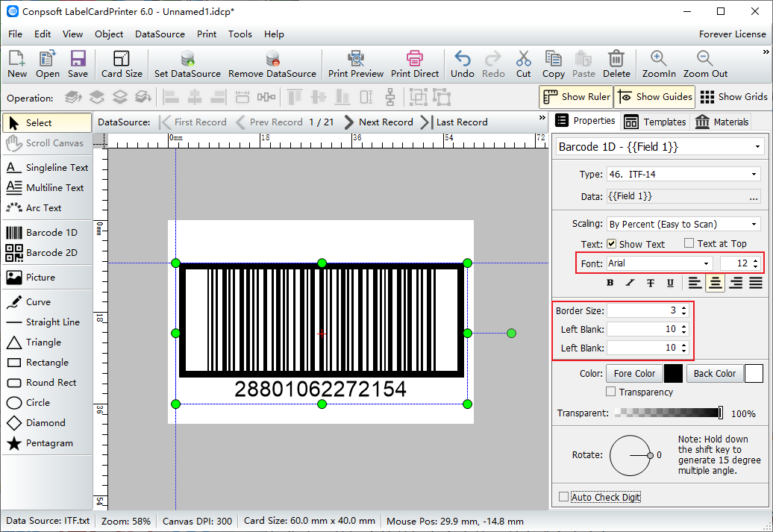Click the Back Color button
Image resolution: width=773 pixels, height=532 pixels.
pyautogui.click(x=714, y=374)
